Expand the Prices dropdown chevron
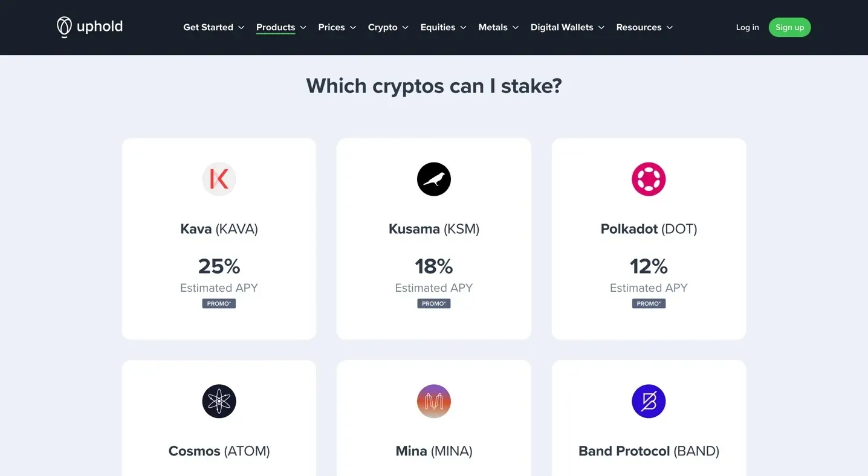Viewport: 868px width, 476px height. pos(353,28)
